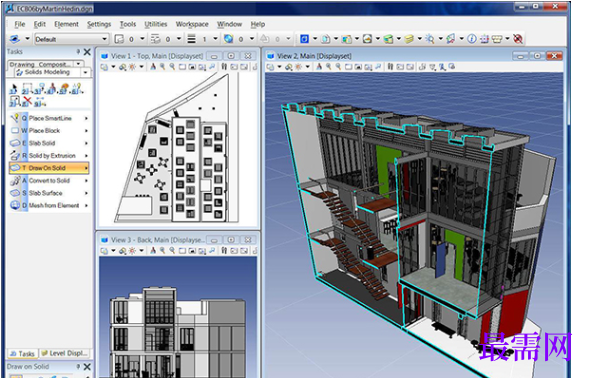The height and width of the screenshot is (378, 591).
Task: Open the Default active level combo box
Action: point(71,39)
